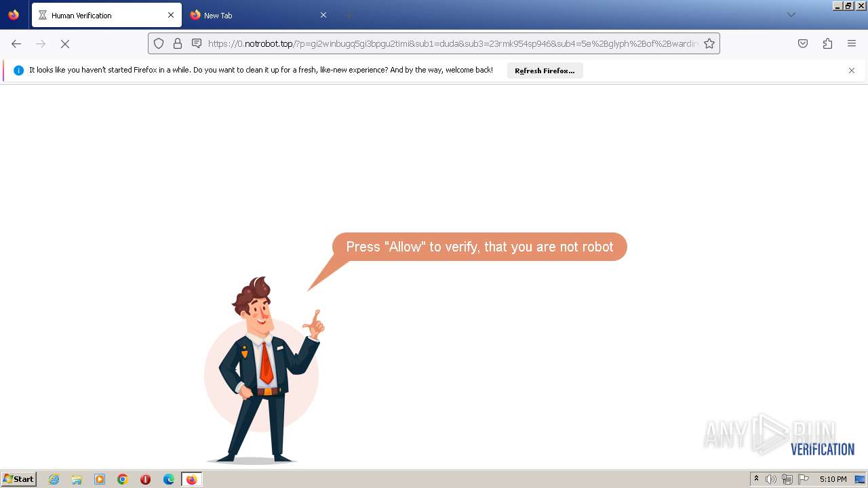Open site permissions icon in address bar
868x488 pixels.
click(197, 43)
